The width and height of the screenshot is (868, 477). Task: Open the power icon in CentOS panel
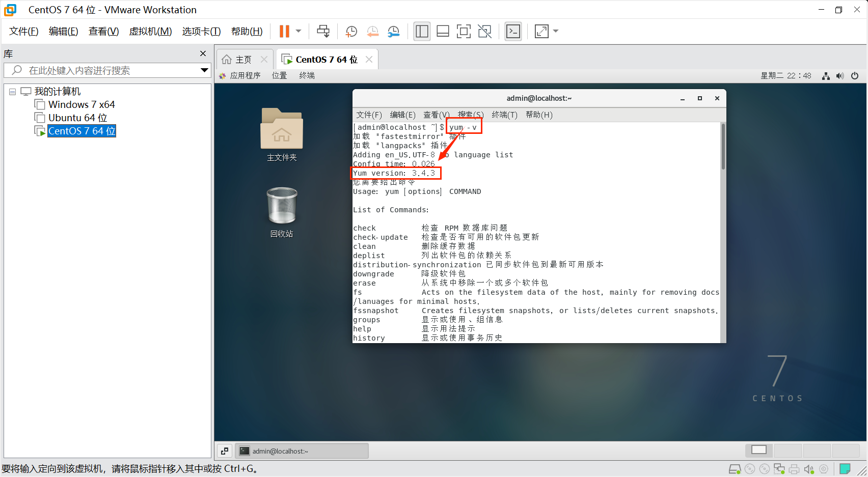(x=855, y=76)
